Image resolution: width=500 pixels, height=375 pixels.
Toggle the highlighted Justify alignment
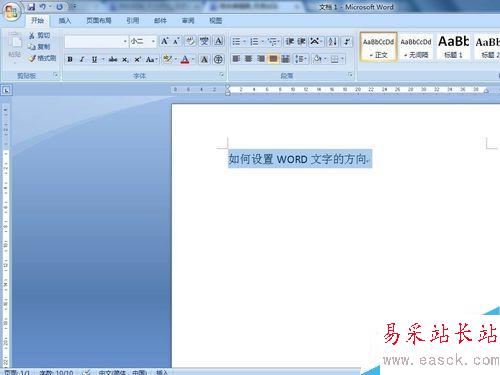(273, 59)
